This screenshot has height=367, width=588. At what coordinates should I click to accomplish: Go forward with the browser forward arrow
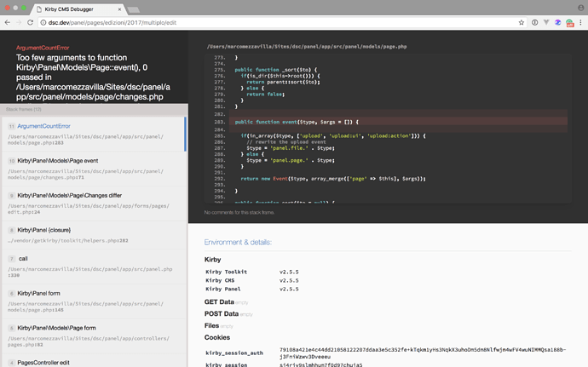(19, 22)
